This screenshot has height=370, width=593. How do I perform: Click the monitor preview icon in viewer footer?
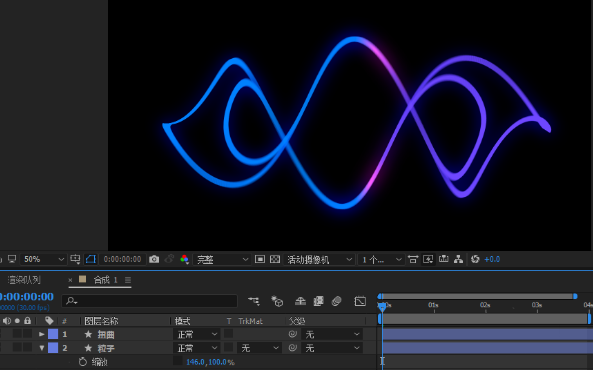pyautogui.click(x=12, y=259)
